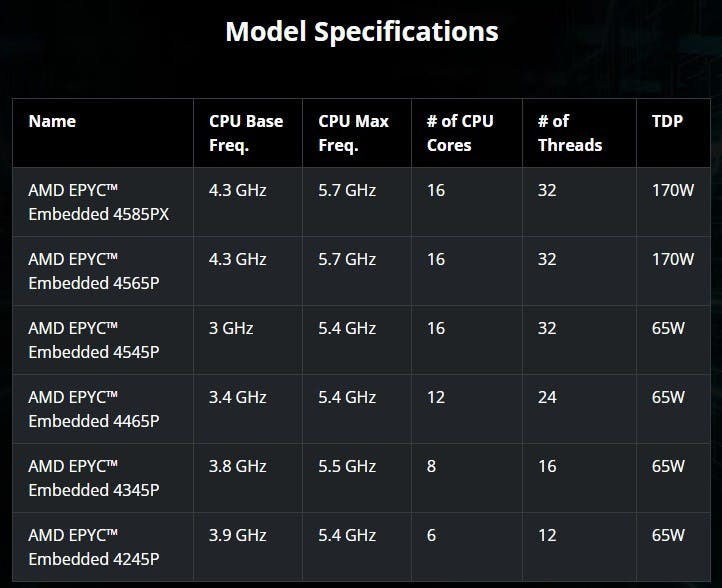Select the CPU Base Freq. column header
This screenshot has height=588, width=722.
coord(245,133)
